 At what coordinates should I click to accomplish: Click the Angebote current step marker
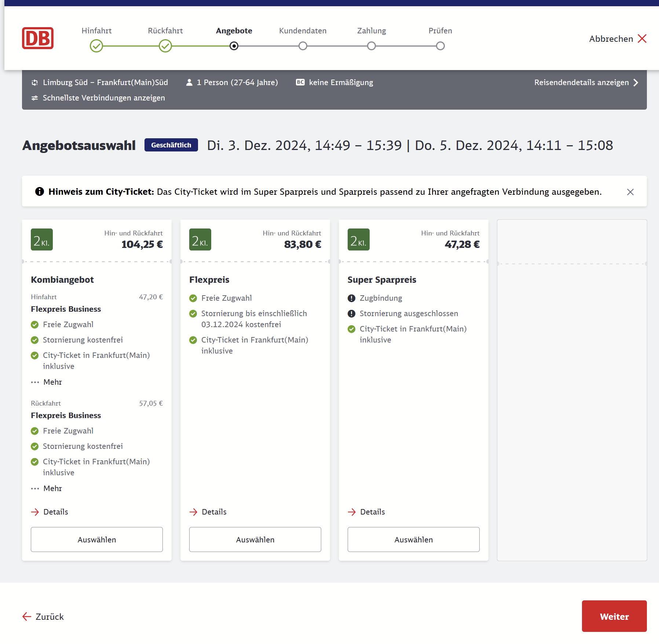tap(234, 46)
